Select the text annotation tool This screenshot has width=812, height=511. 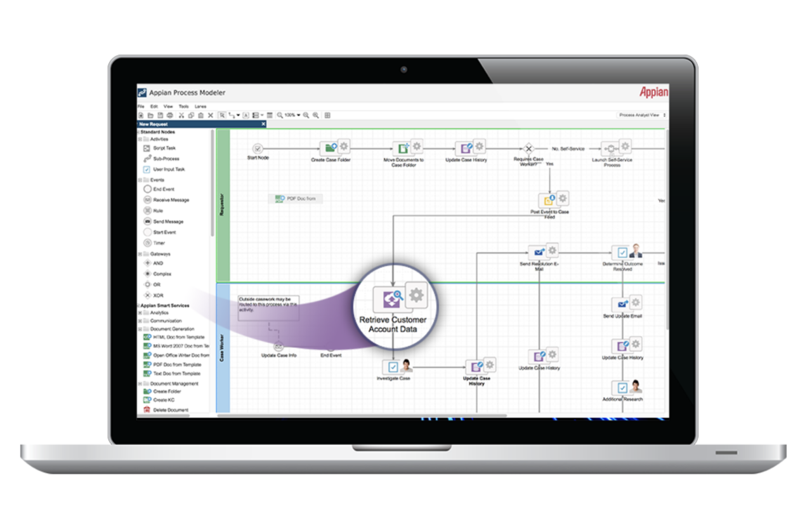[245, 116]
